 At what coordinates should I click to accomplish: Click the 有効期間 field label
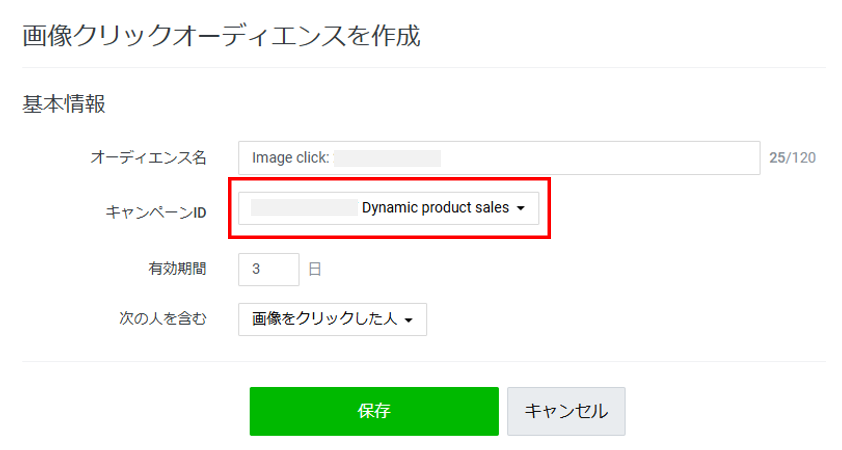click(x=177, y=268)
